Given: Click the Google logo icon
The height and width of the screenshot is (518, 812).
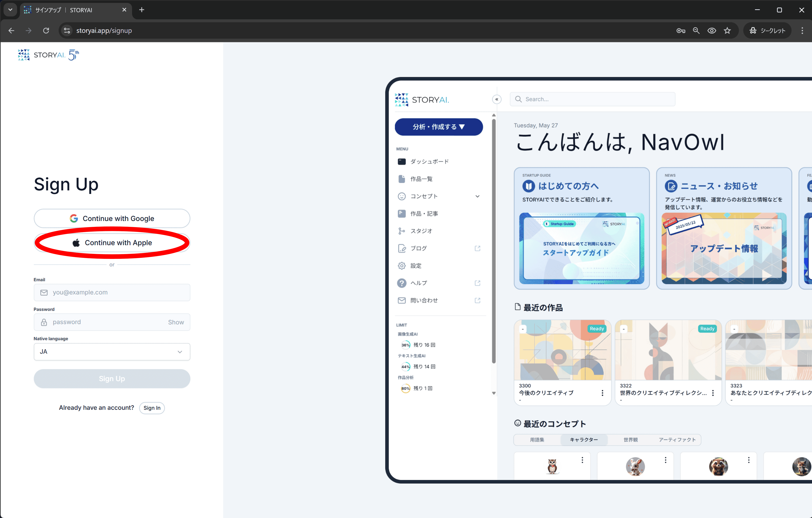Looking at the screenshot, I should point(74,219).
